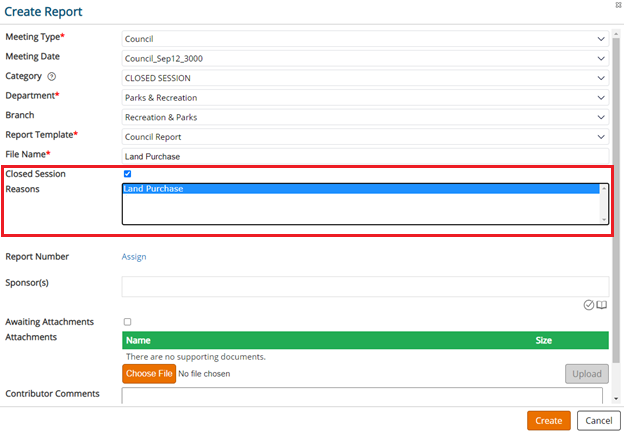
Task: Click the Upload button
Action: click(587, 374)
